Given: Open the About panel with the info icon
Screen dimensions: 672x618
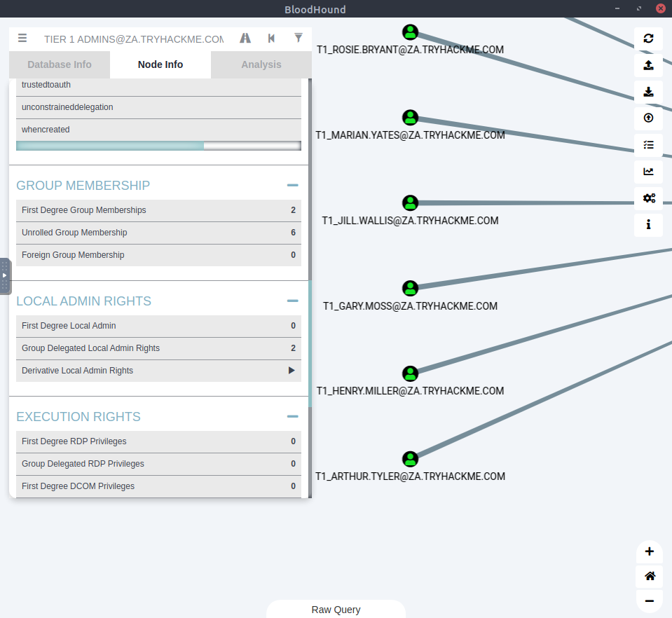Looking at the screenshot, I should [649, 225].
